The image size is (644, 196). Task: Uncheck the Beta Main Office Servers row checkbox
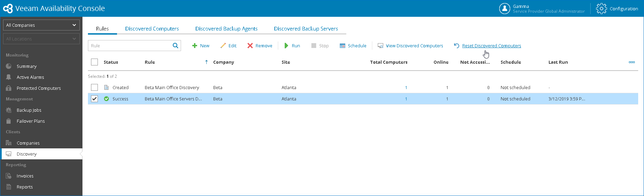pyautogui.click(x=94, y=99)
